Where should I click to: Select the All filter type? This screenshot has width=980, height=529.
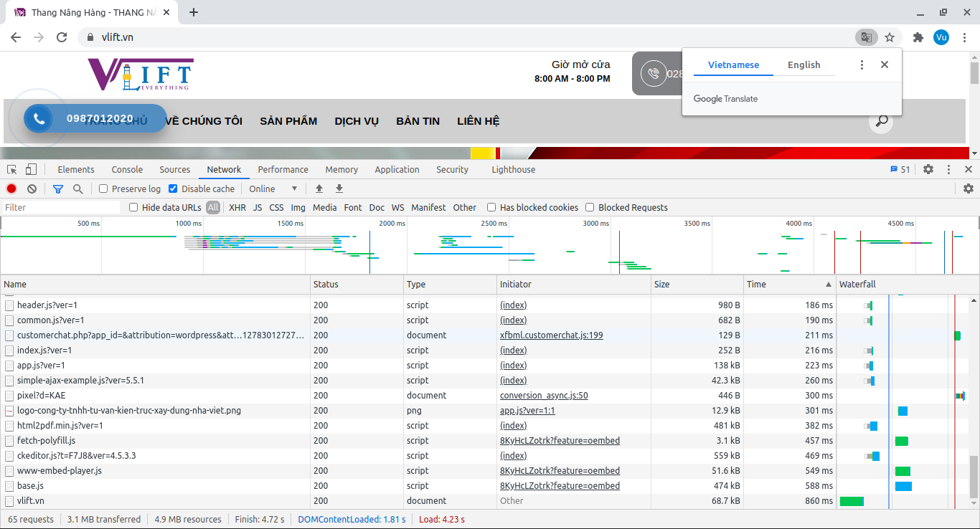(x=213, y=207)
